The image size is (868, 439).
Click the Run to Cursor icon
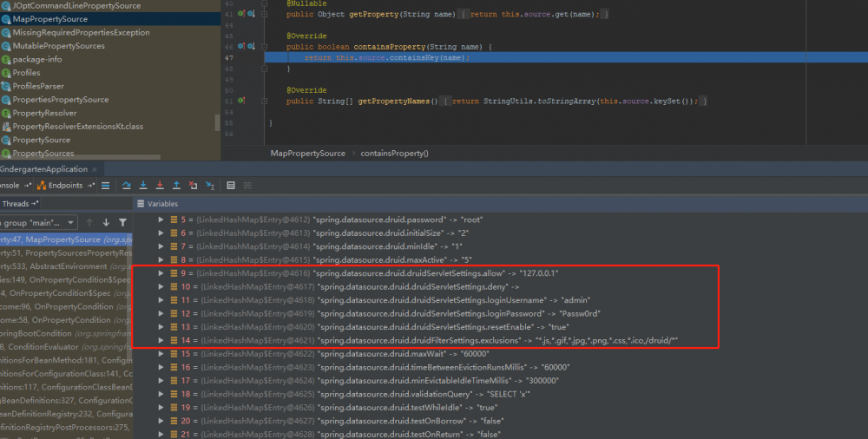pos(209,185)
